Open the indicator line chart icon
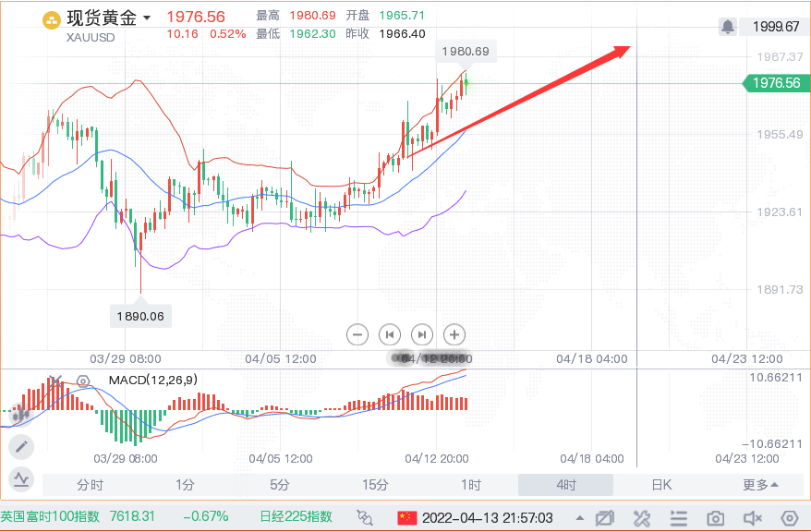 (x=21, y=479)
